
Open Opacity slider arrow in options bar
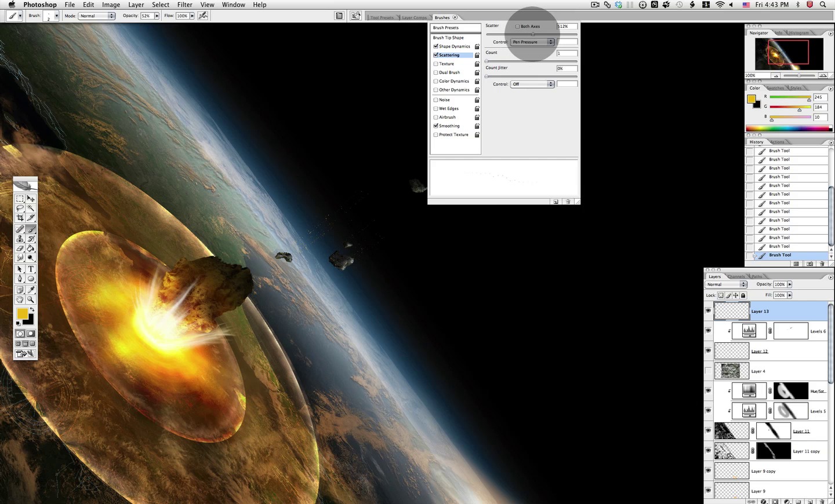pos(157,16)
